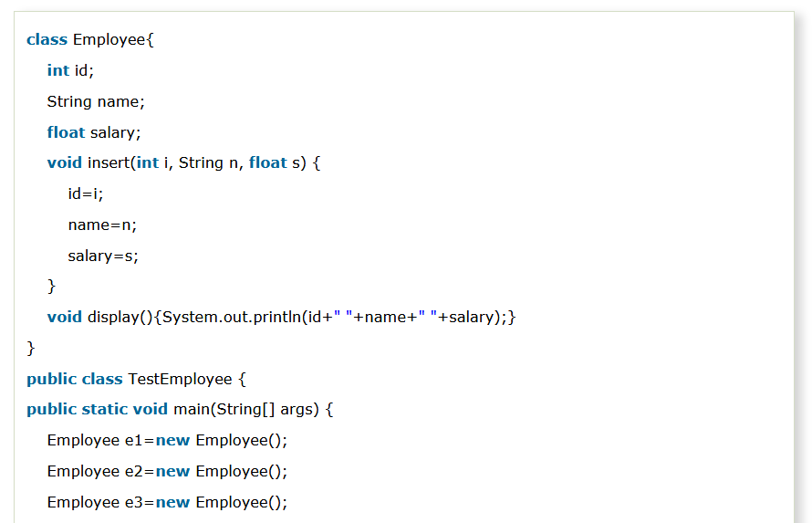
Task: Click the 'Employee e2=new Employee();' line
Action: pyautogui.click(x=167, y=471)
